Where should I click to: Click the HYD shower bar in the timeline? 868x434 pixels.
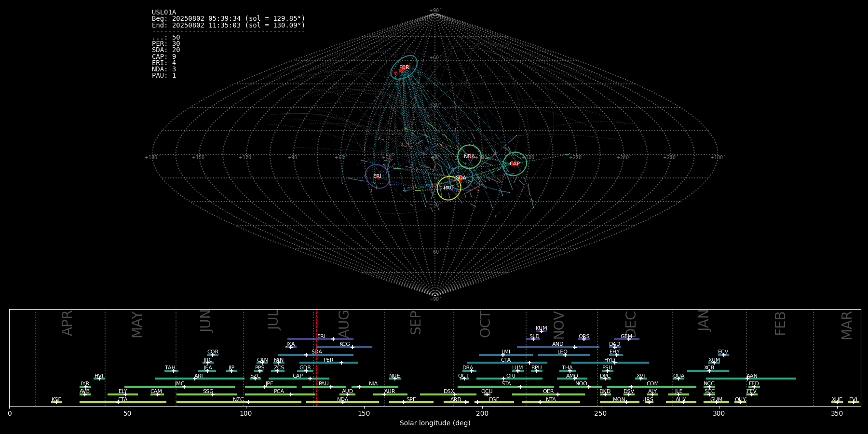(x=610, y=363)
